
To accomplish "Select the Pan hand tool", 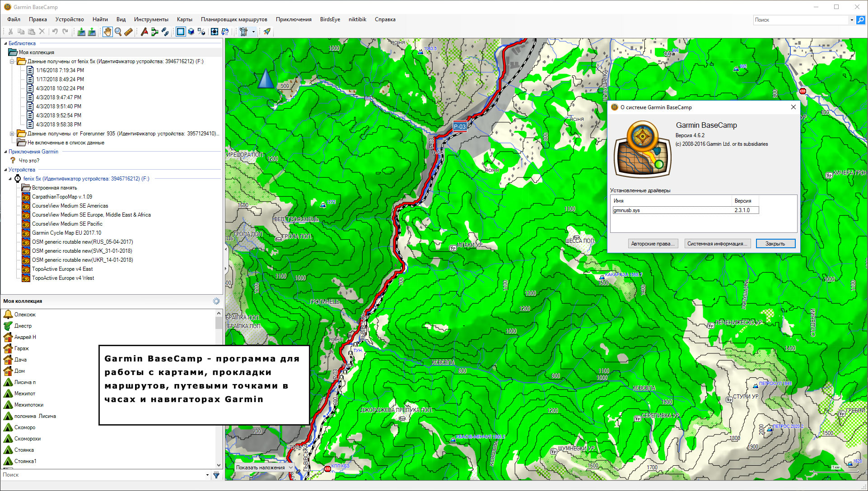I will [107, 32].
